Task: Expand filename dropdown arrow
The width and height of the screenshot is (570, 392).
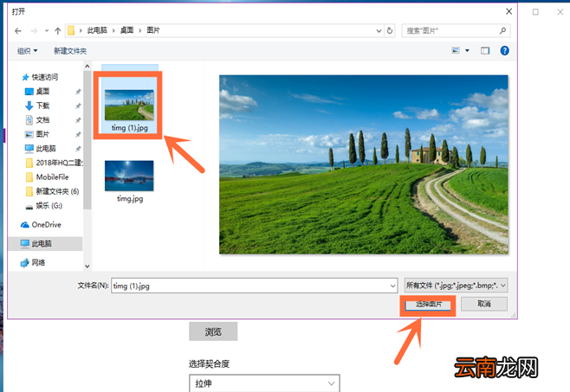Action: click(x=393, y=286)
